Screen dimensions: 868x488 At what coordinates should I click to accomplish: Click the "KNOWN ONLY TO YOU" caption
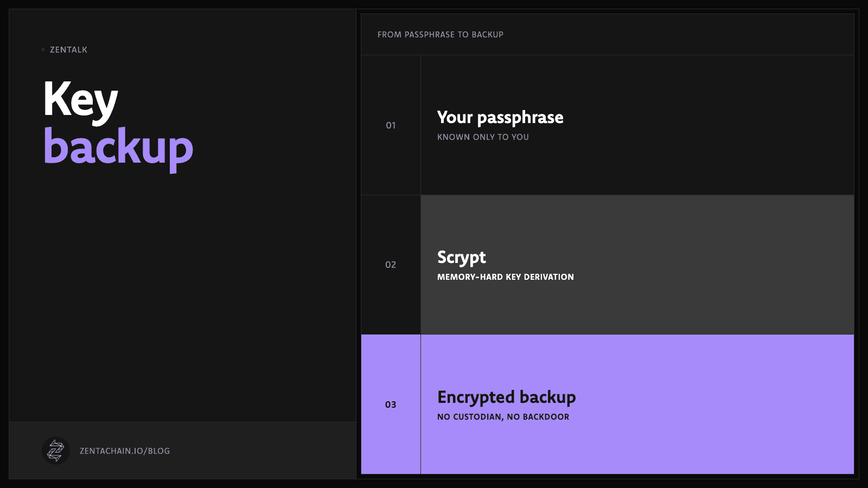[483, 137]
